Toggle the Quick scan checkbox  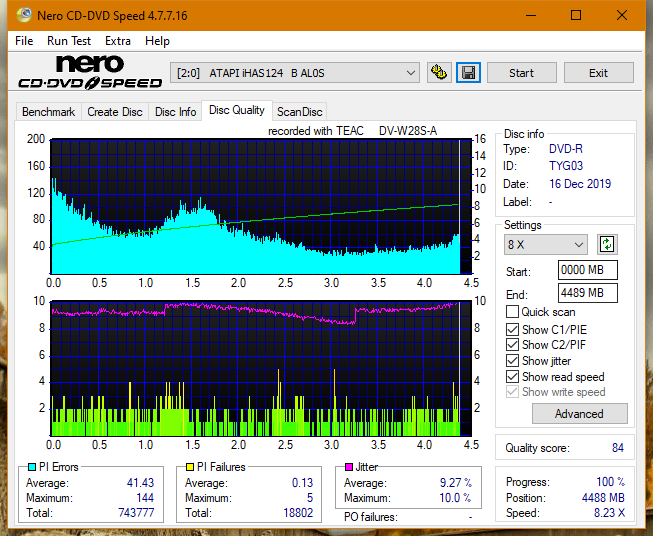[x=512, y=312]
